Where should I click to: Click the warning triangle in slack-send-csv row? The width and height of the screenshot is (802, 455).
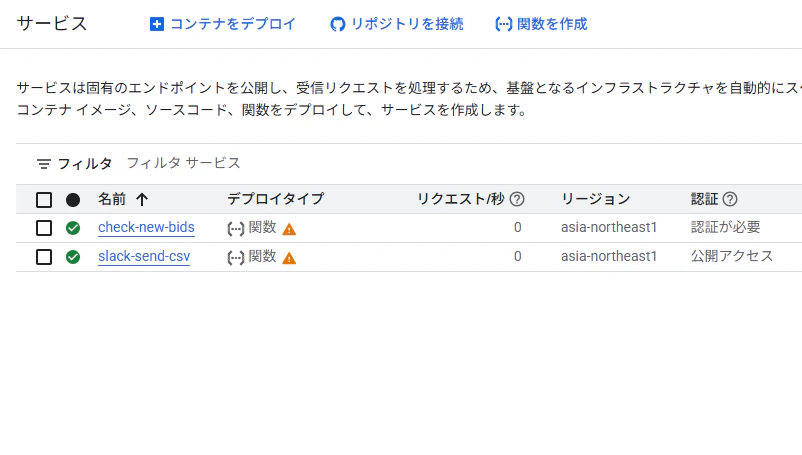click(x=289, y=258)
